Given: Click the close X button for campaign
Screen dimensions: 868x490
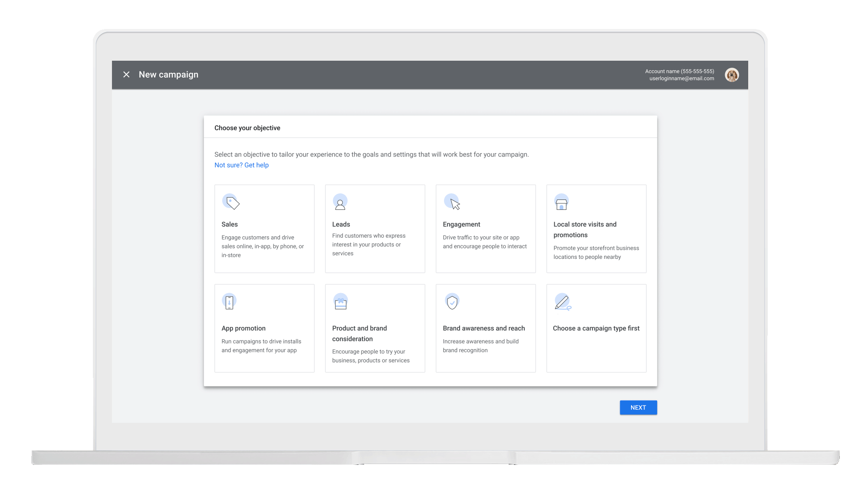Looking at the screenshot, I should tap(126, 75).
